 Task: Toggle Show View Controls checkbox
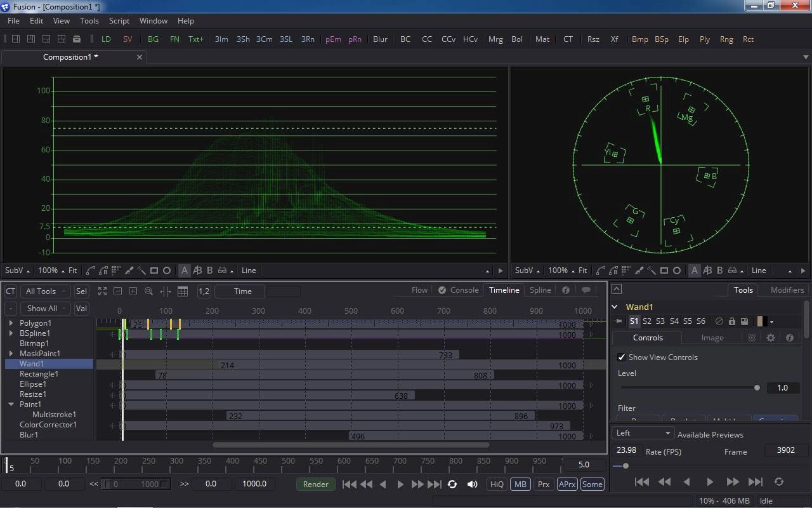pyautogui.click(x=622, y=357)
